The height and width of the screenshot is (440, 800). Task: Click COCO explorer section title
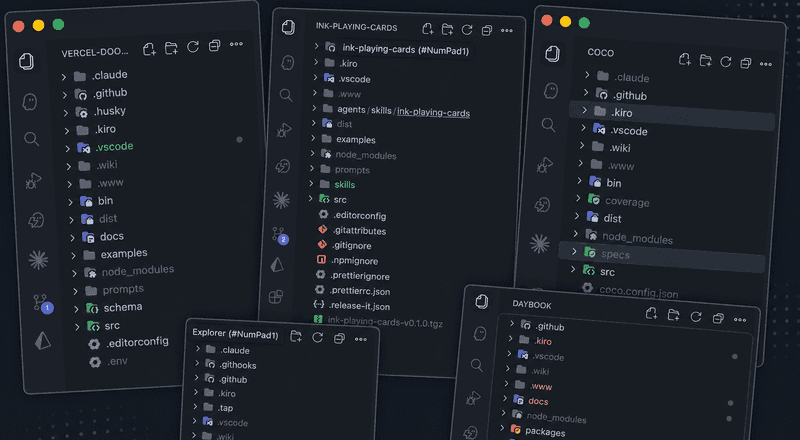(x=601, y=53)
